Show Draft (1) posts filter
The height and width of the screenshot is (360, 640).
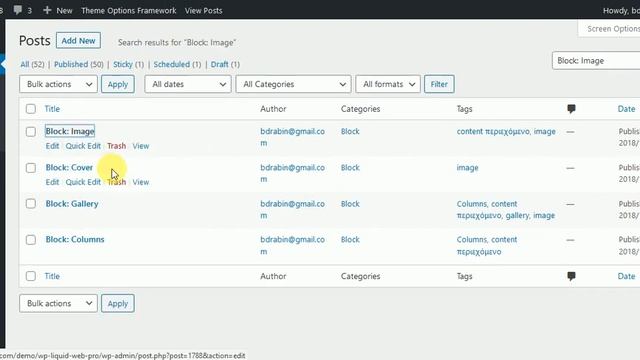225,64
